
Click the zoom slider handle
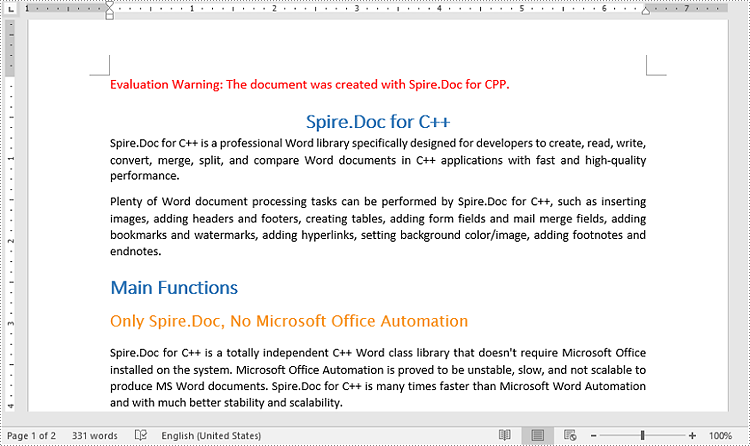[642, 435]
